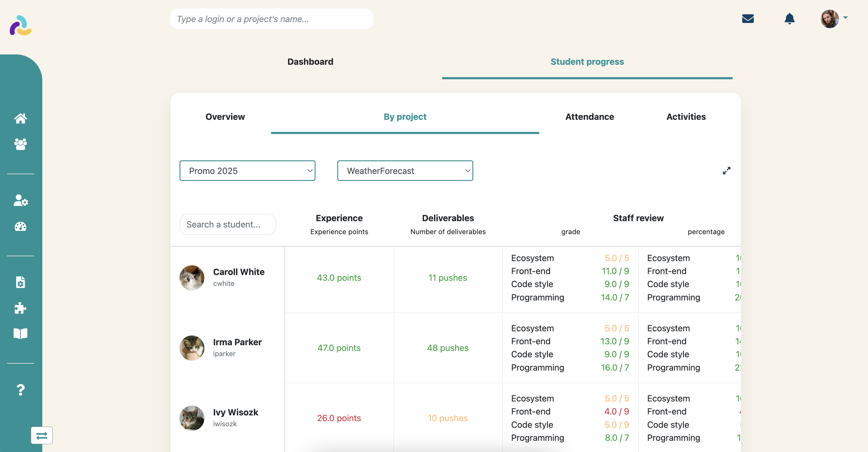
Task: Open the puzzle piece modules icon
Action: click(x=21, y=308)
